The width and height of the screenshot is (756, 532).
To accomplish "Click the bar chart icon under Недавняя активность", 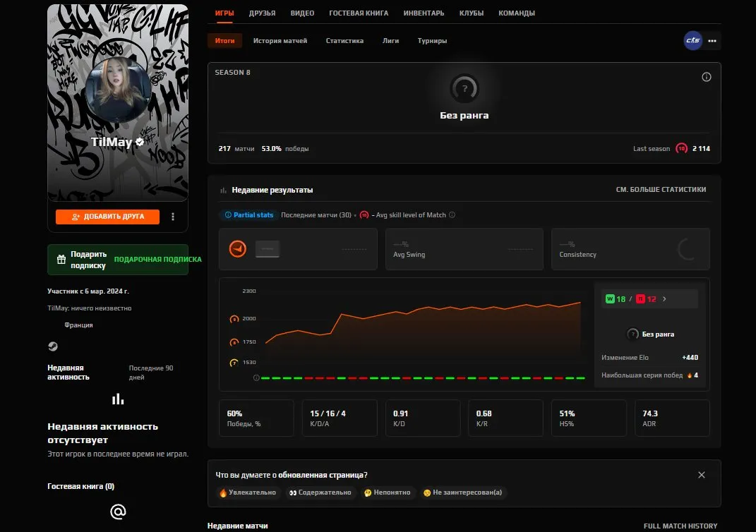I will pyautogui.click(x=118, y=399).
